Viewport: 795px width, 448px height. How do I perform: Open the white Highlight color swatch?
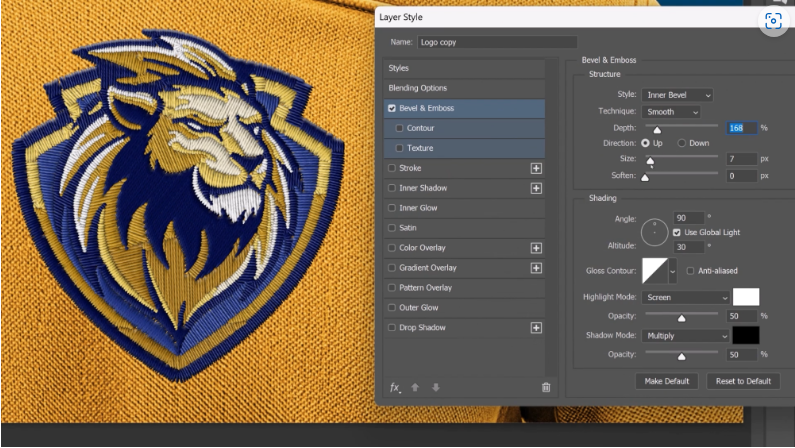click(746, 297)
